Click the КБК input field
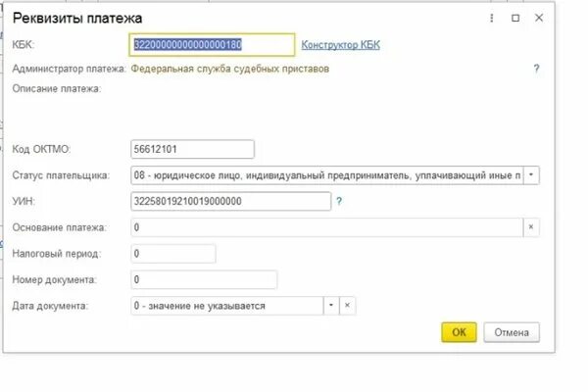 pos(212,45)
